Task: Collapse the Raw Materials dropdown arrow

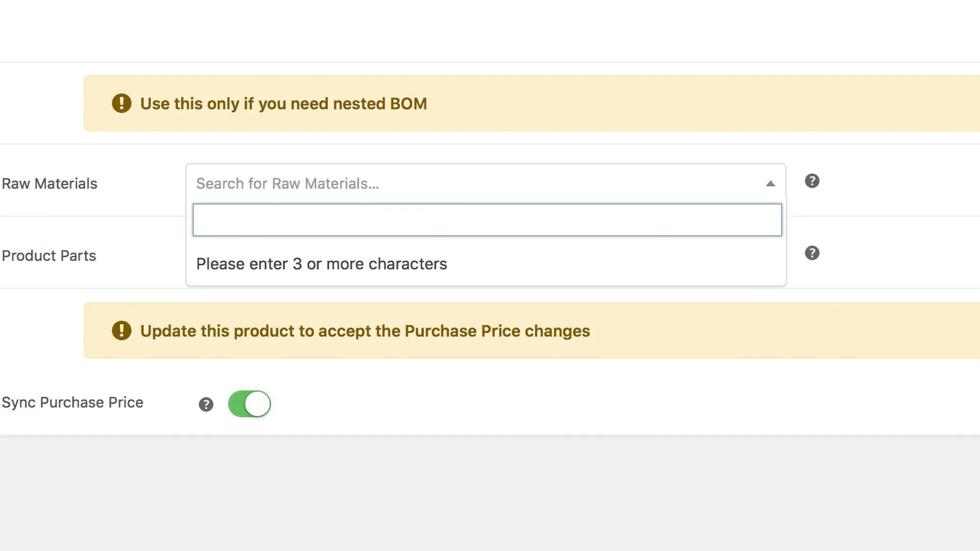Action: (x=770, y=184)
